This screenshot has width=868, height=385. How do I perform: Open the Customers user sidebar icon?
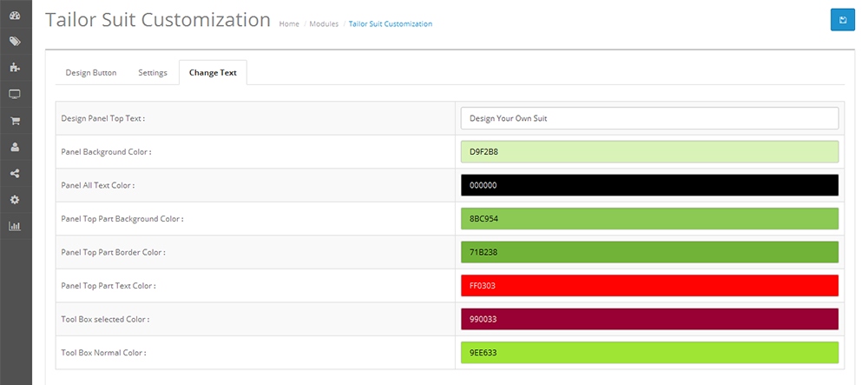point(16,147)
